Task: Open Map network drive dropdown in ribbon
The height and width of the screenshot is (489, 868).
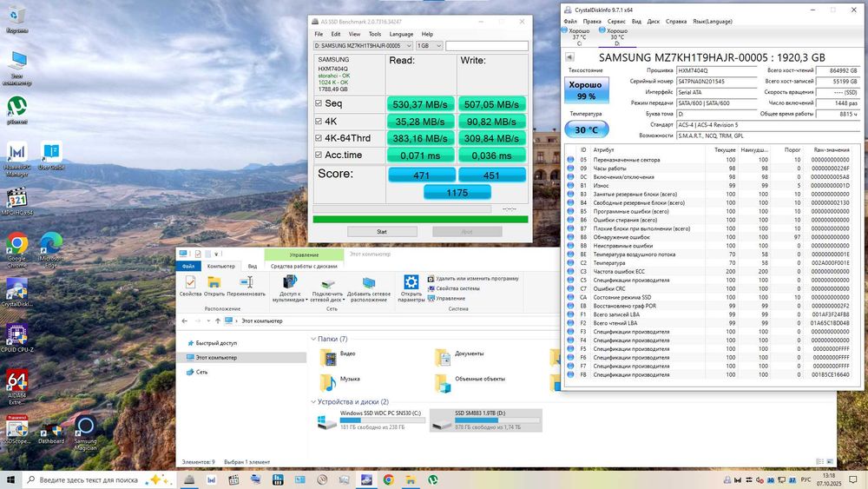Action: click(x=327, y=288)
